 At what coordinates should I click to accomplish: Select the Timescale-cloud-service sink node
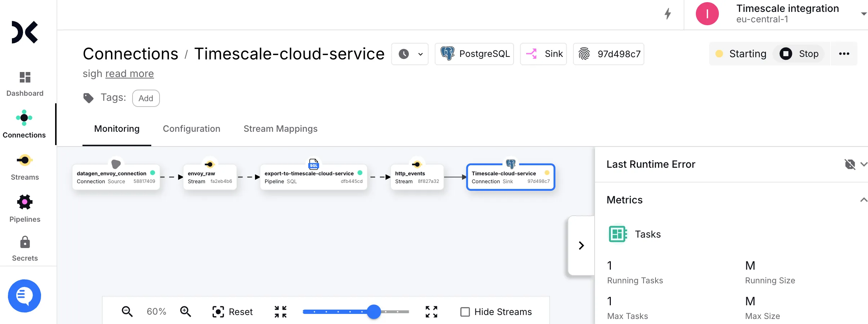[x=511, y=177]
